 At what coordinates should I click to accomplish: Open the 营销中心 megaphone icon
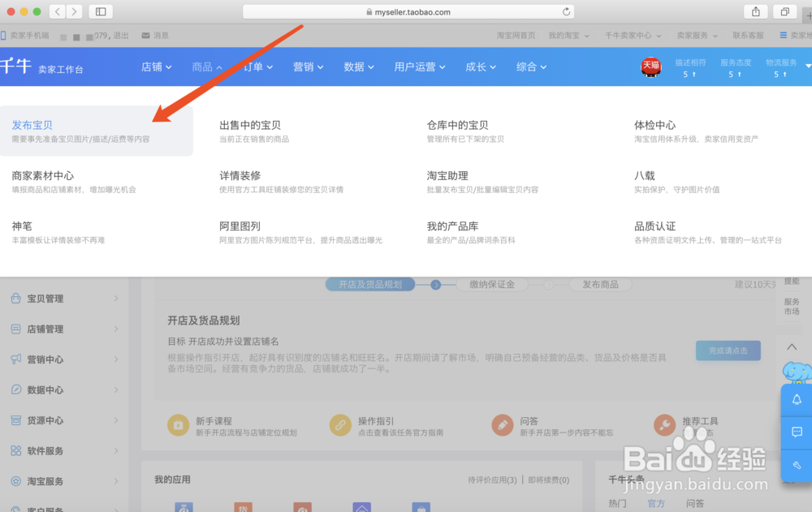[16, 359]
